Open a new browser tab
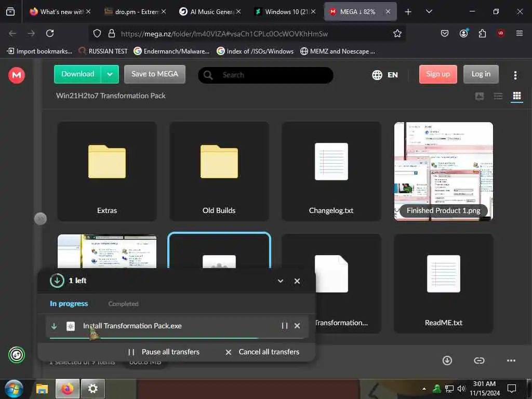 408,12
